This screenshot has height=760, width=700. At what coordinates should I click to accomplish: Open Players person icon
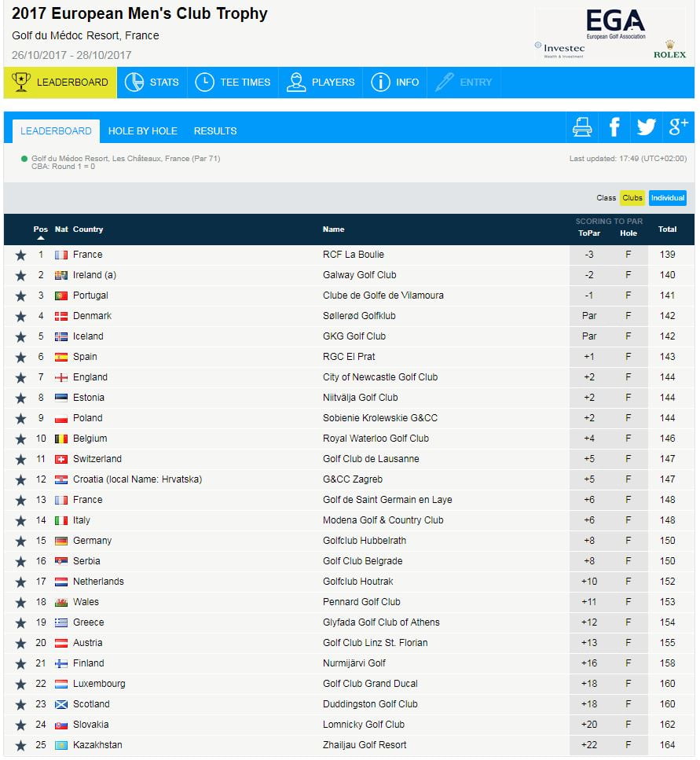coord(296,82)
